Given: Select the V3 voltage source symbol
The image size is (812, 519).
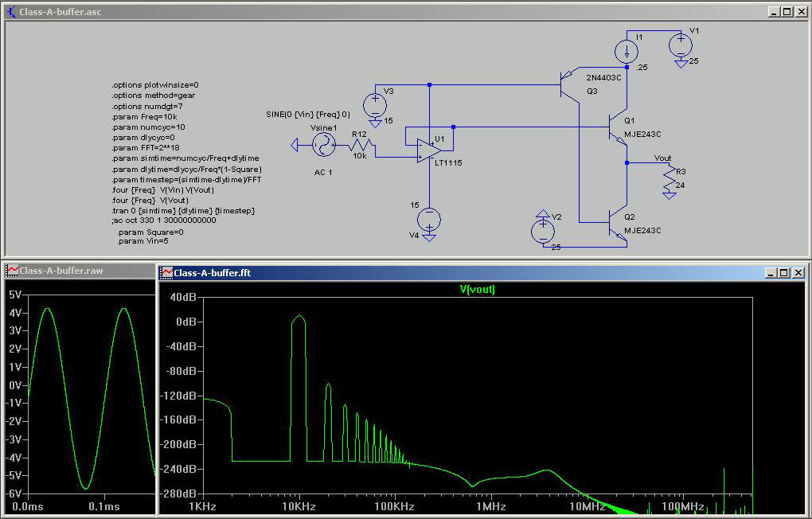Looking at the screenshot, I should pyautogui.click(x=375, y=105).
